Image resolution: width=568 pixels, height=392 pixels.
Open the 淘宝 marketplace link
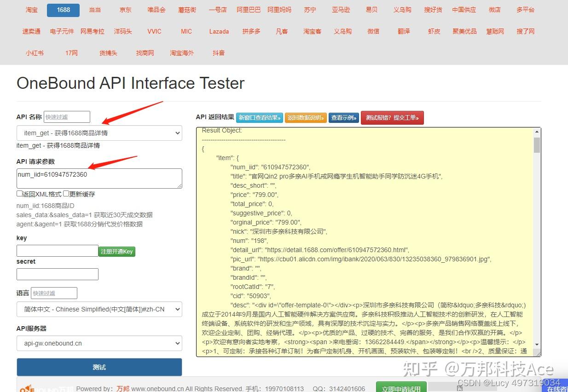point(31,10)
